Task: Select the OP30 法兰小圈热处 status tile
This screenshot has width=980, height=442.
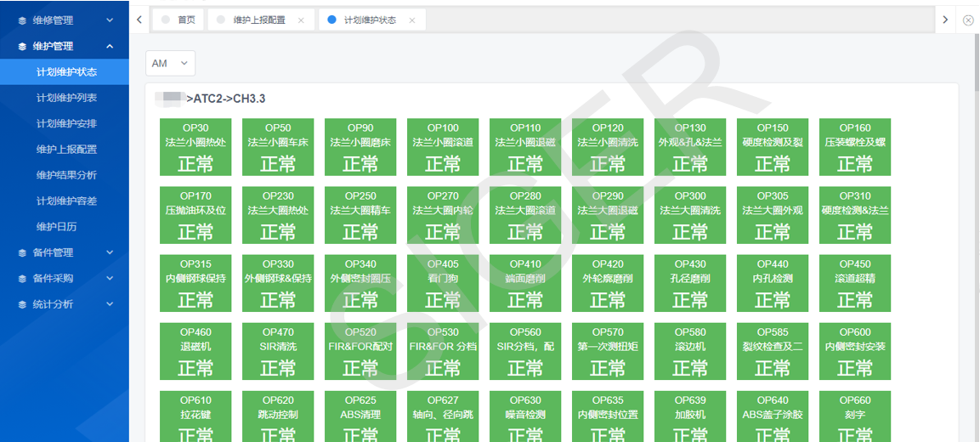Action: point(195,147)
